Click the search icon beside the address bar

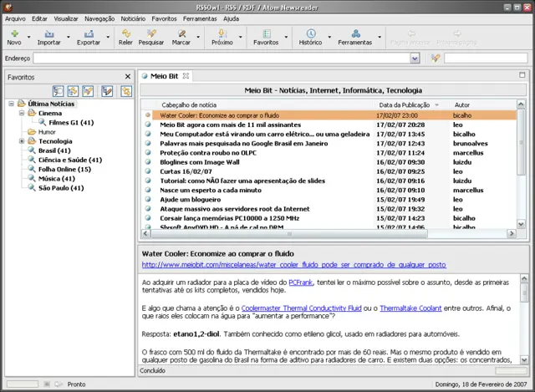point(436,59)
